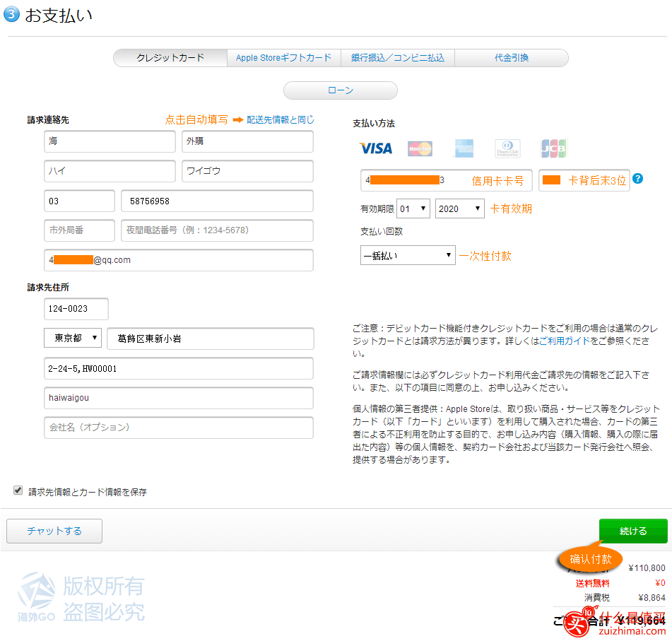Click the kana field containing ハイ
672x641 pixels.
click(x=110, y=171)
